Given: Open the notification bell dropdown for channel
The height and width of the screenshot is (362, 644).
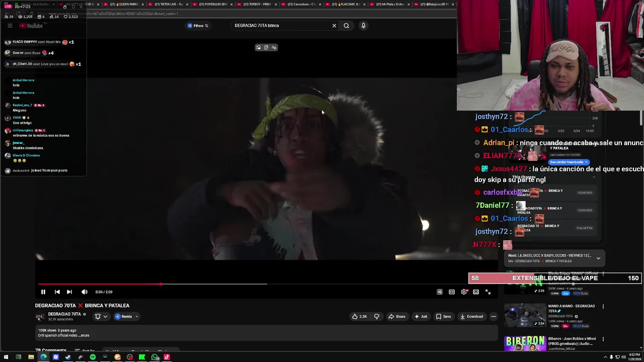Looking at the screenshot, I should 101,316.
